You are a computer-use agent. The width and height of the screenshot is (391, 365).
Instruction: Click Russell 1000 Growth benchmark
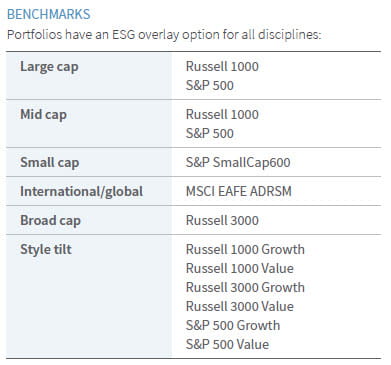click(245, 249)
